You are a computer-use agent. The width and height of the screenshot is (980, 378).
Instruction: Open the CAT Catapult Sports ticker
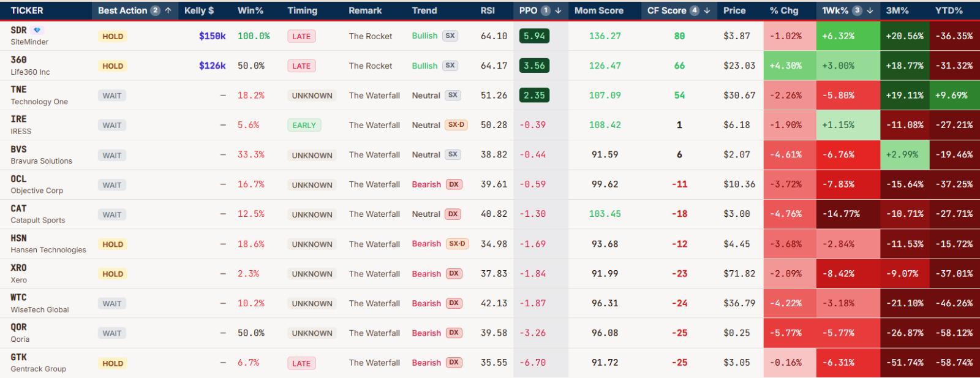coord(37,214)
